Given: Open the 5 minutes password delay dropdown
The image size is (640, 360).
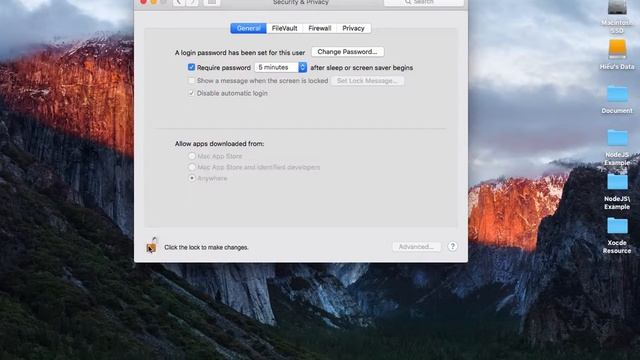Looking at the screenshot, I should click(280, 67).
